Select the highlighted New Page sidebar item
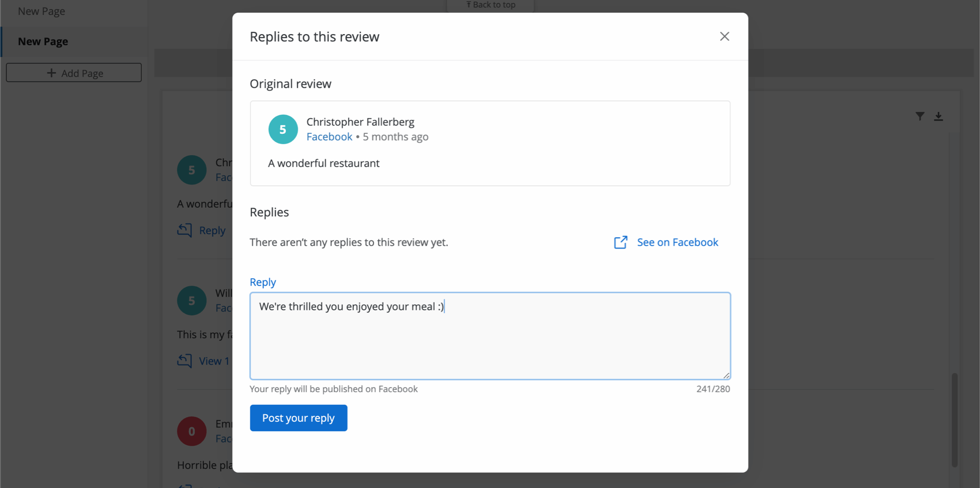980x488 pixels. [43, 42]
